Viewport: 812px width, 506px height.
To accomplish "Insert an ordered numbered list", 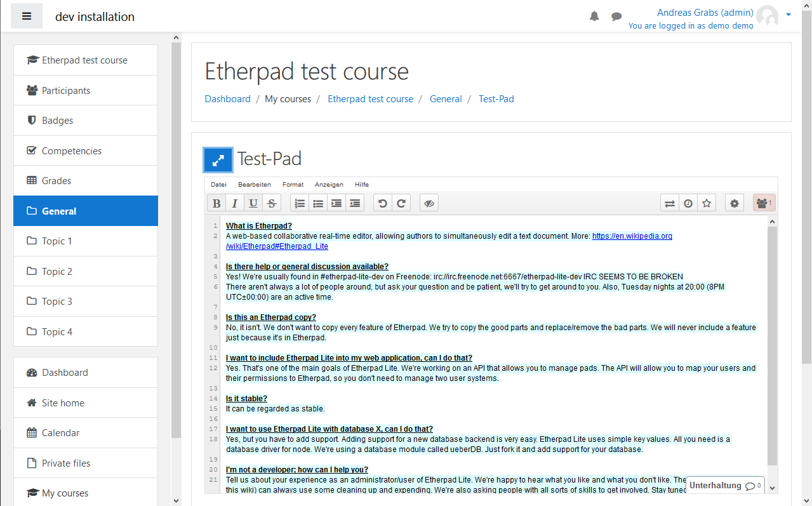I will (x=300, y=203).
